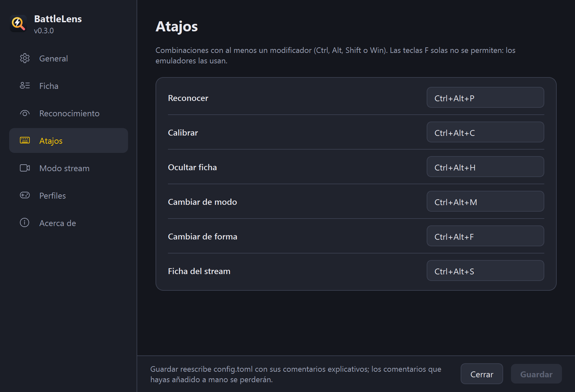This screenshot has width=575, height=392.
Task: Click the Guardar button
Action: click(x=536, y=374)
